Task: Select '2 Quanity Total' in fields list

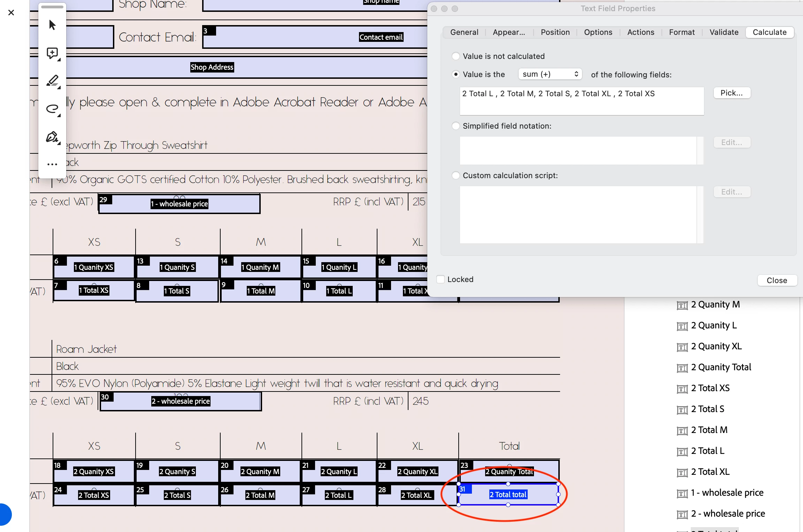Action: pyautogui.click(x=721, y=367)
